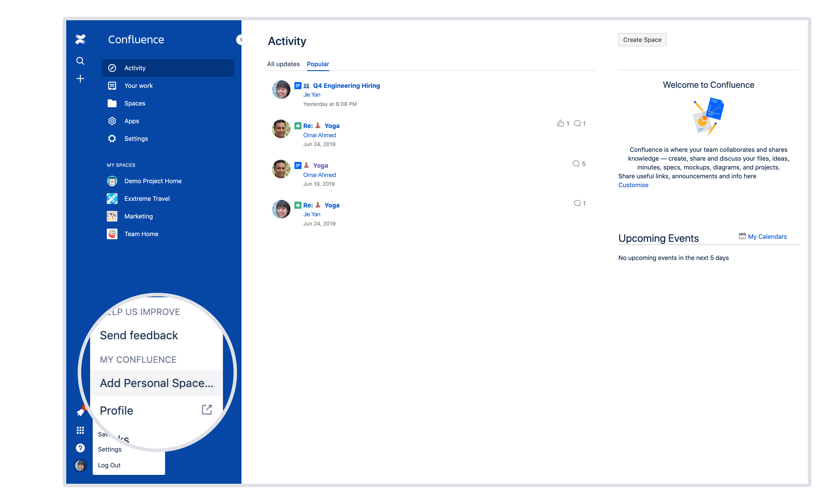Collapse the sidebar with chevron button
Viewport: 829px width, 504px height.
241,40
